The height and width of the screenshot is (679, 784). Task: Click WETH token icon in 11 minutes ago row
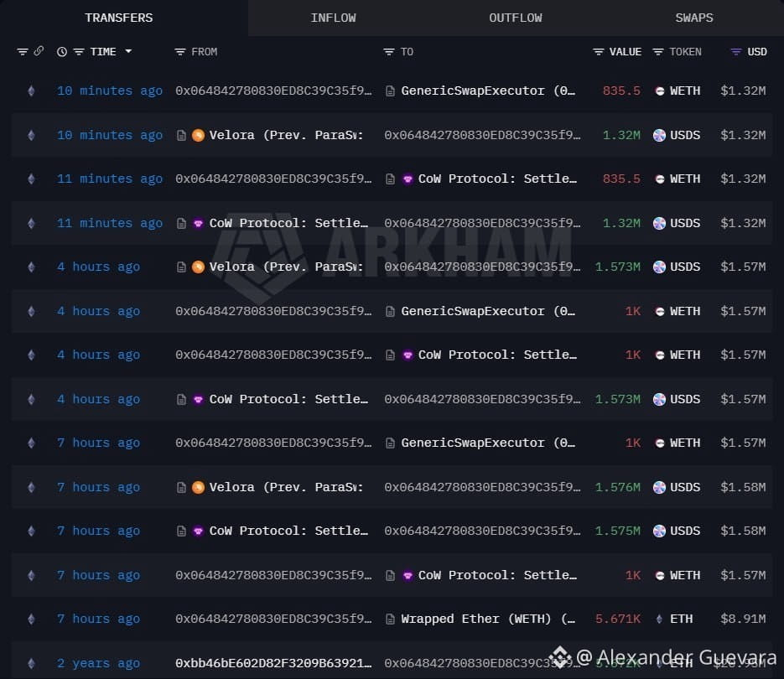coord(660,179)
